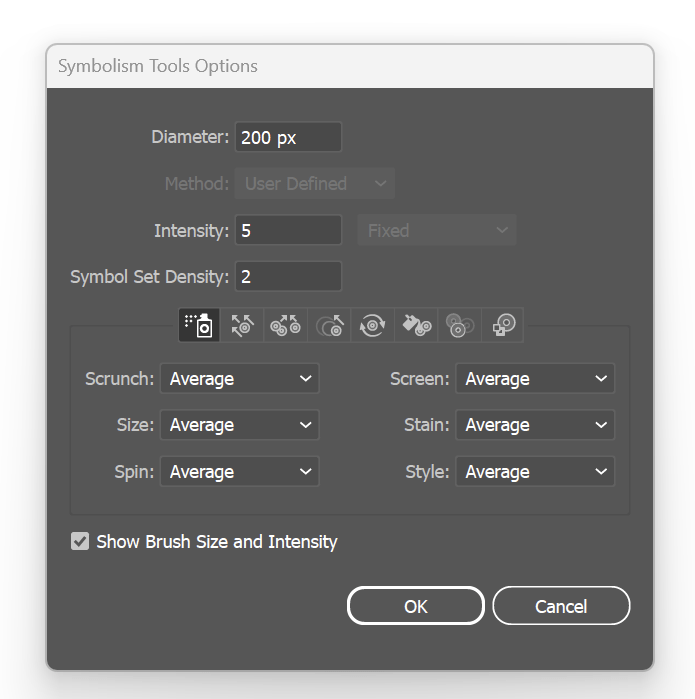Select the Symbol Screener tool icon
Image resolution: width=695 pixels, height=699 pixels.
coord(460,325)
